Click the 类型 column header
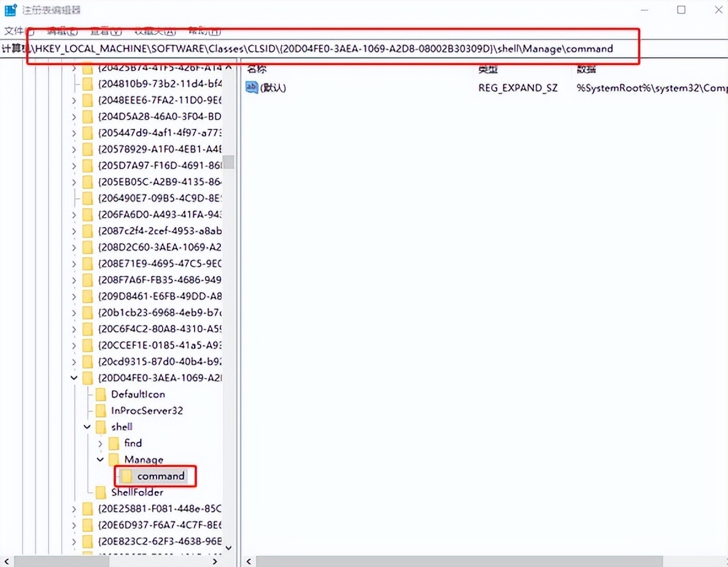 [x=488, y=69]
